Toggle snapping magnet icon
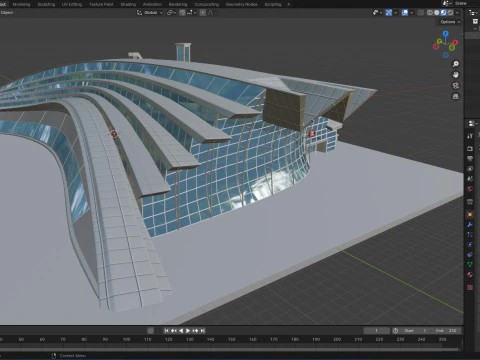The width and height of the screenshot is (480, 360). click(182, 13)
